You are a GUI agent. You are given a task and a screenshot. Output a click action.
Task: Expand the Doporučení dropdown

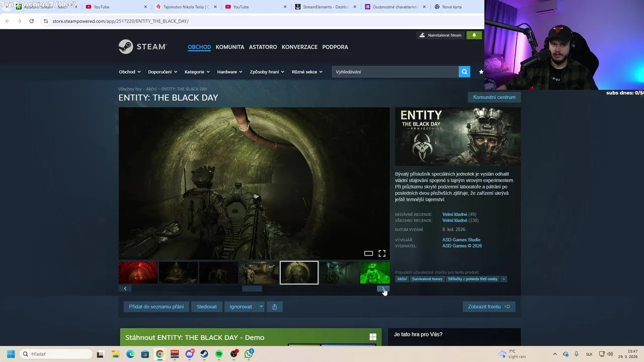click(x=163, y=72)
